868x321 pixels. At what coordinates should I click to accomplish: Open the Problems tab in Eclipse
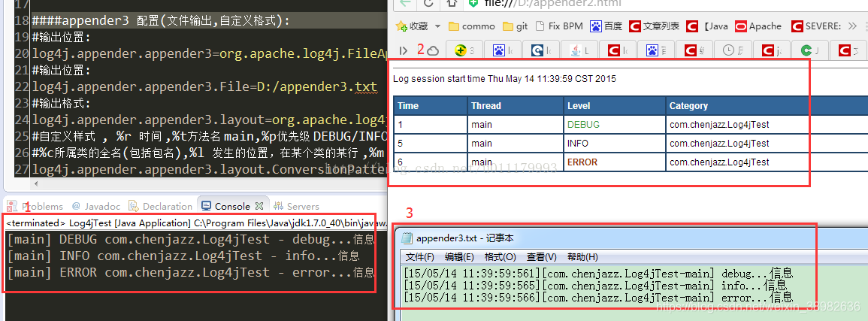point(36,206)
